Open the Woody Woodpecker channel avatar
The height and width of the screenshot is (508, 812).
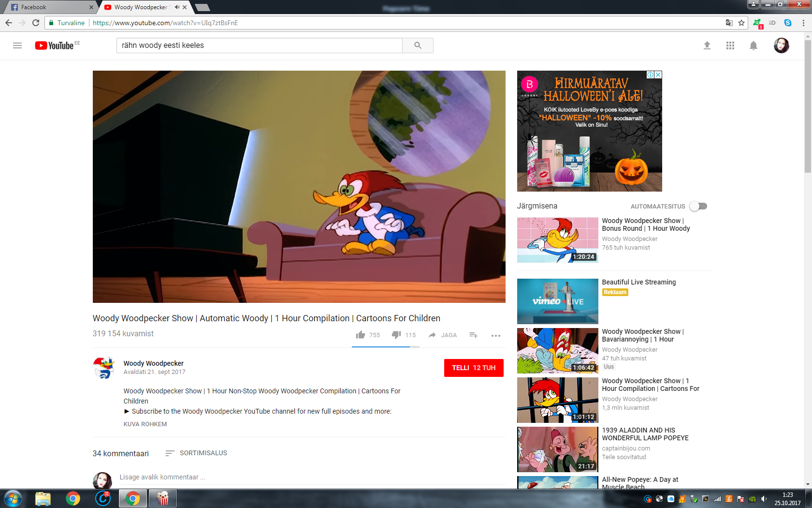[104, 368]
